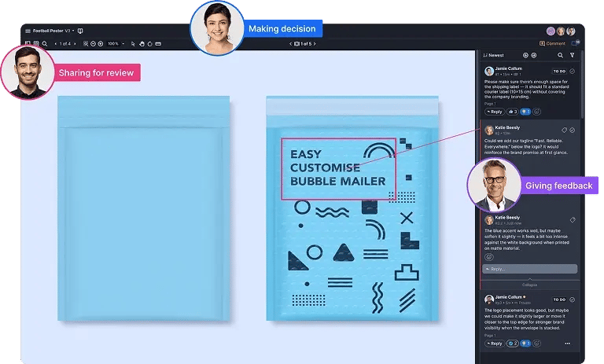Click TO DO status on first Jamie Callum comment
The width and height of the screenshot is (604, 364).
click(x=559, y=72)
